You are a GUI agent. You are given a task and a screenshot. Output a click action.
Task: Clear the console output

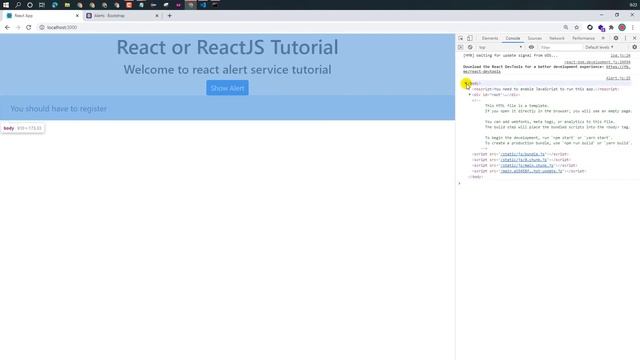pos(470,47)
